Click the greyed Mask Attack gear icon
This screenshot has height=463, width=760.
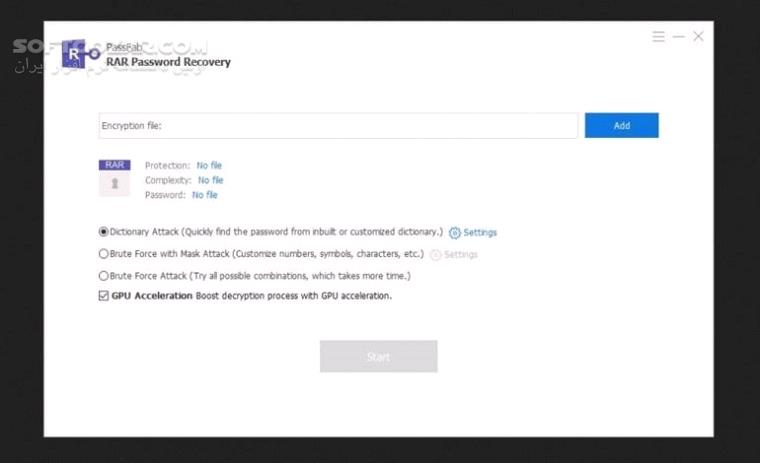click(x=436, y=255)
